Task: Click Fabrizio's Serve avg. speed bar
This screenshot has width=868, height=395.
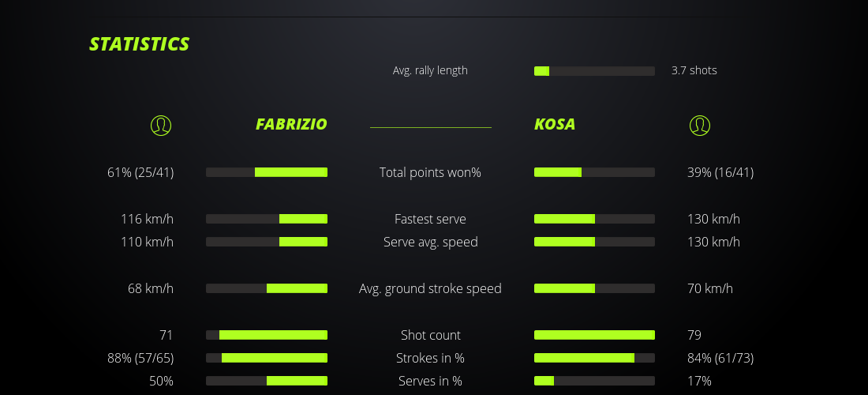Action: [x=267, y=242]
